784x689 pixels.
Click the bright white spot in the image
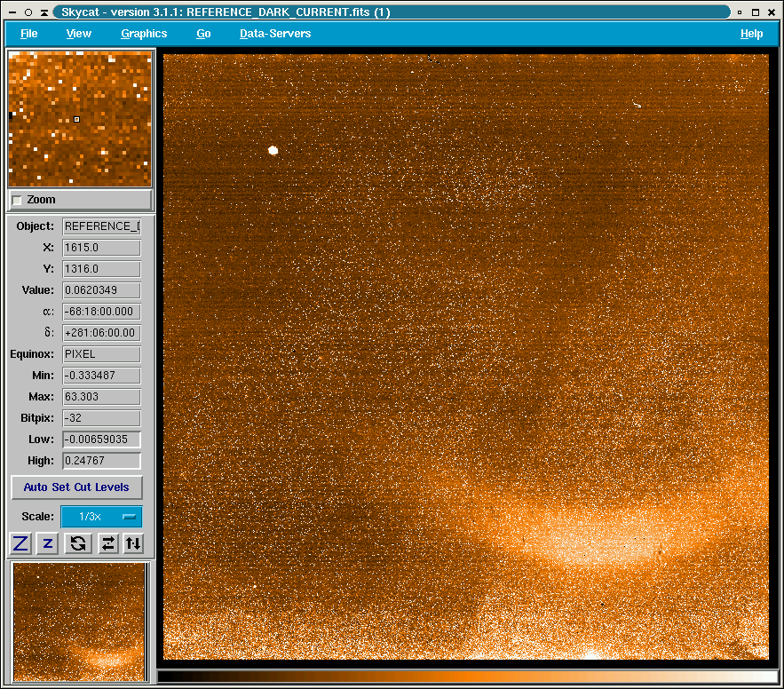point(273,150)
